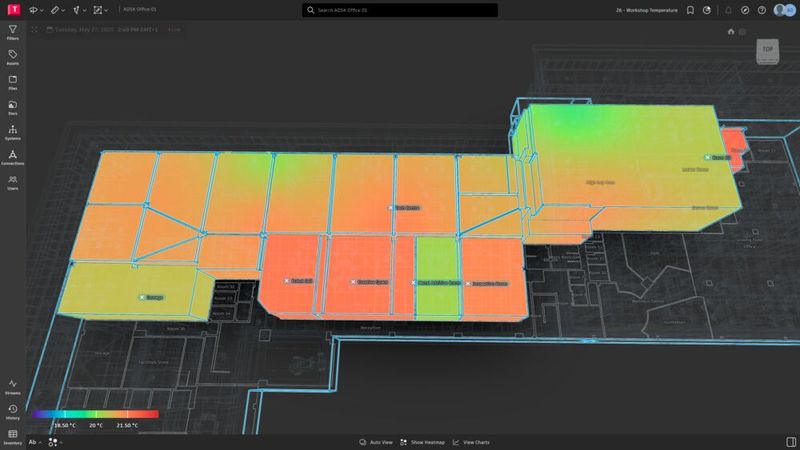Image resolution: width=800 pixels, height=450 pixels.
Task: Expand the markup tool dropdown arrow
Action: (106, 10)
